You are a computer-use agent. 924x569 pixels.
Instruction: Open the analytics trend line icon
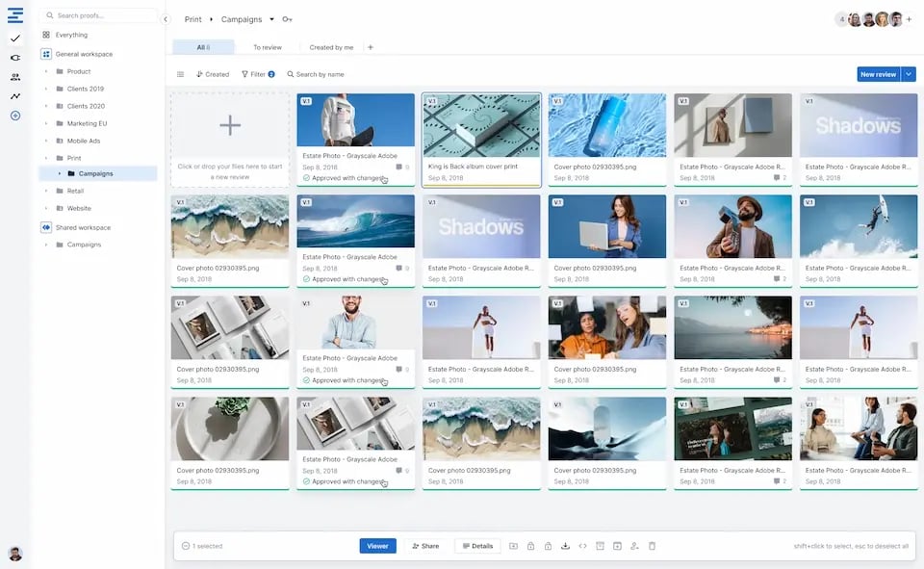14,96
